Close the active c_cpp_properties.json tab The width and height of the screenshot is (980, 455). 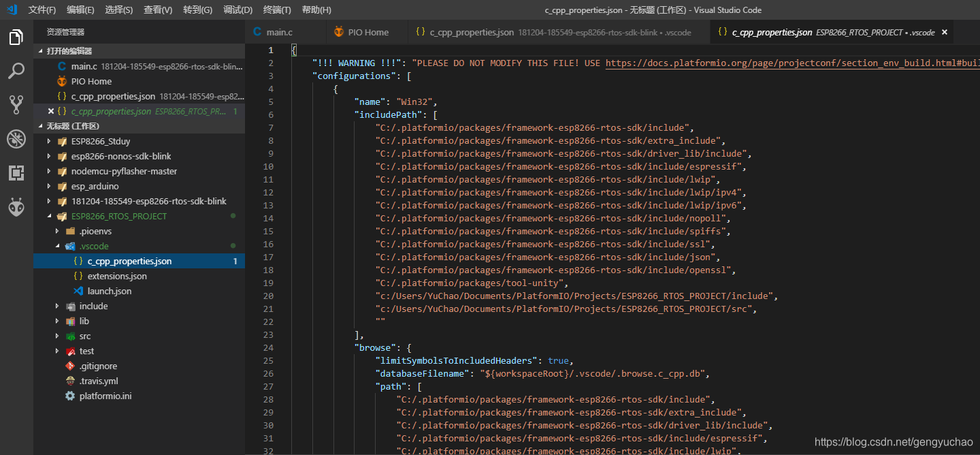point(944,32)
